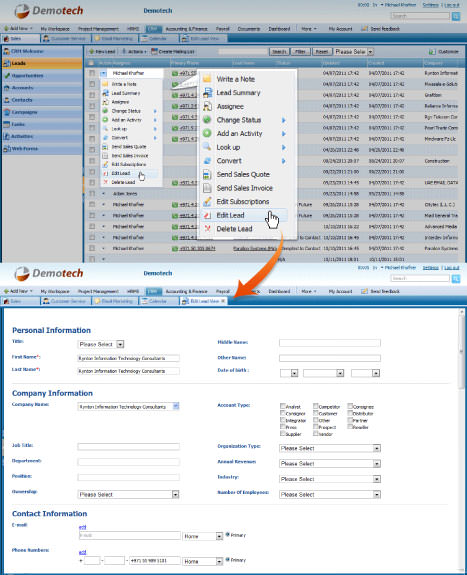Close the Edit Lead View tab

[x=223, y=301]
